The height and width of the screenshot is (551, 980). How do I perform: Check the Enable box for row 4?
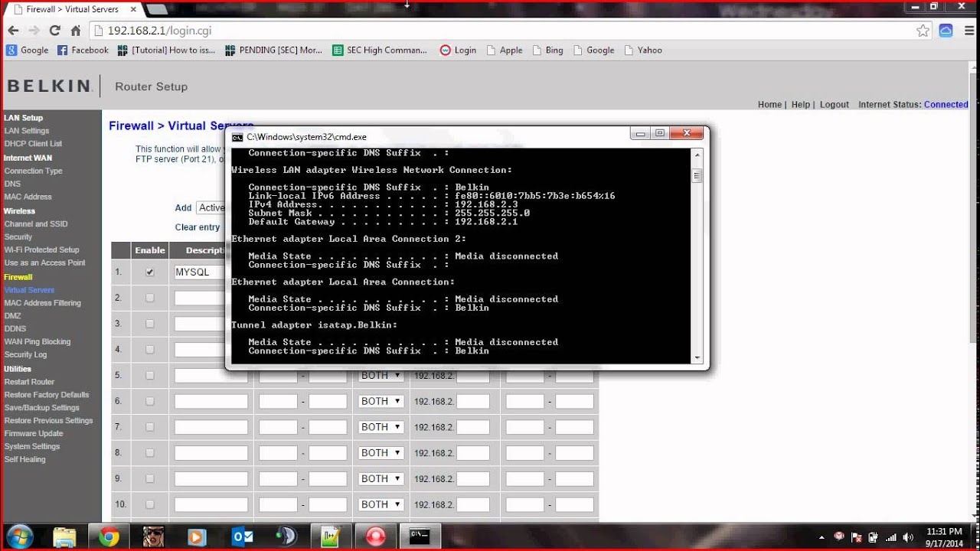(150, 349)
